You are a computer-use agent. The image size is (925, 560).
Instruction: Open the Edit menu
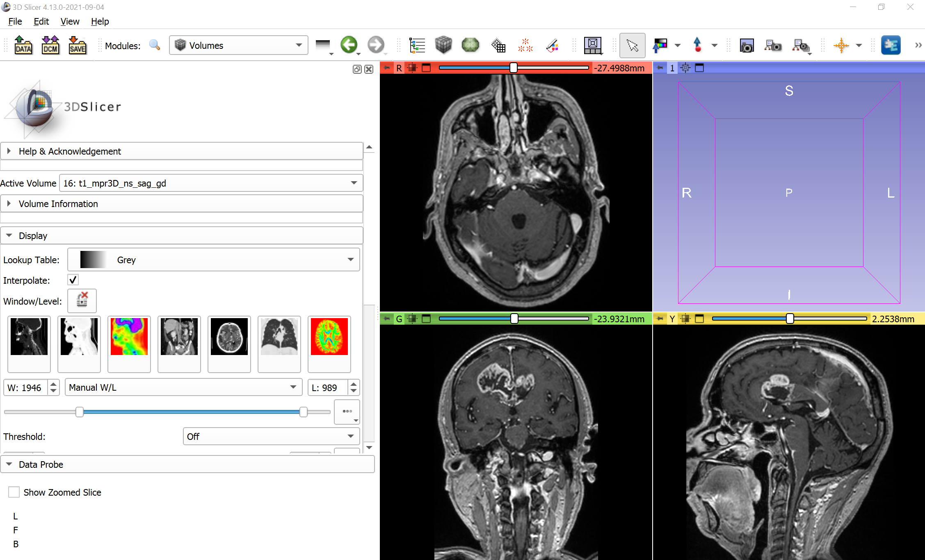pos(41,21)
